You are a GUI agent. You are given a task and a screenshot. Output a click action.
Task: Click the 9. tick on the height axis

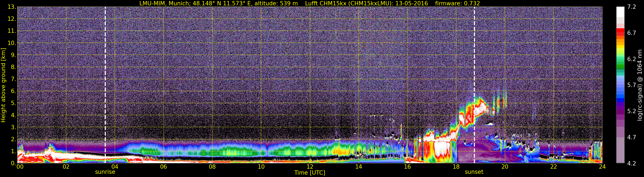[13, 55]
